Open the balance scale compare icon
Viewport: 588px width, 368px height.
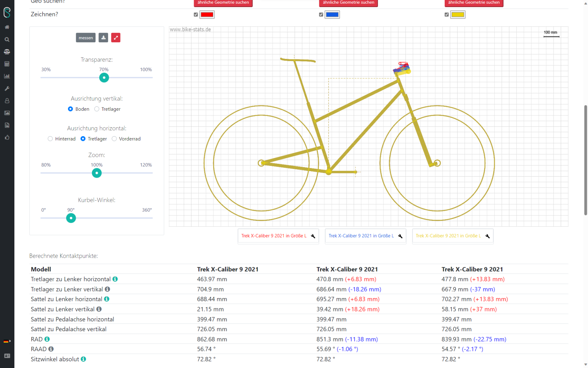pyautogui.click(x=7, y=52)
